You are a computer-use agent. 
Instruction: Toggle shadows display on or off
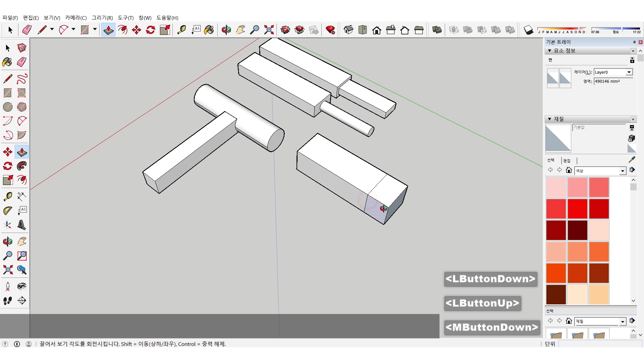pos(528,30)
